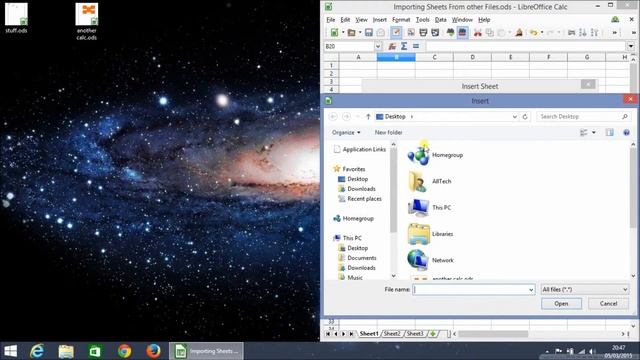Click the File name input field

[x=473, y=290]
